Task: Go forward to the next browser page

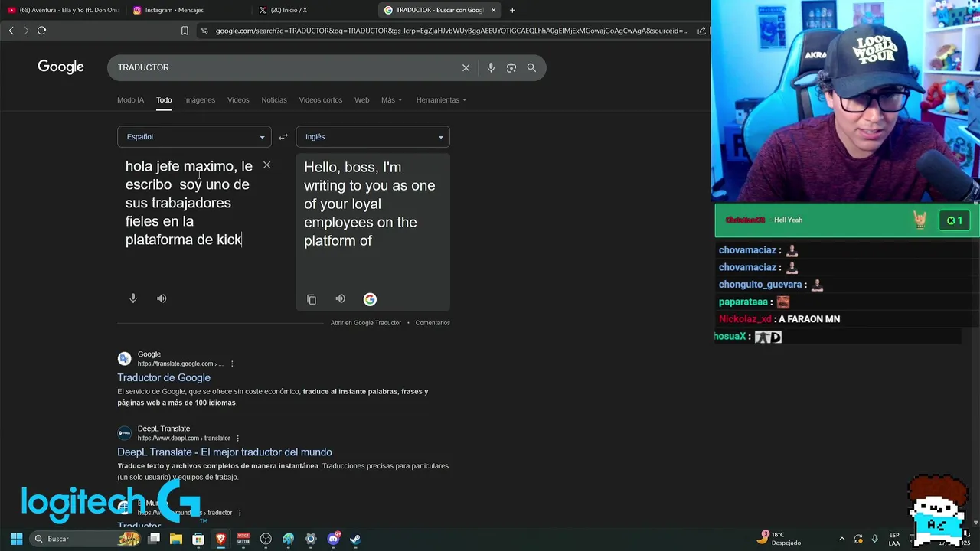Action: (26, 31)
